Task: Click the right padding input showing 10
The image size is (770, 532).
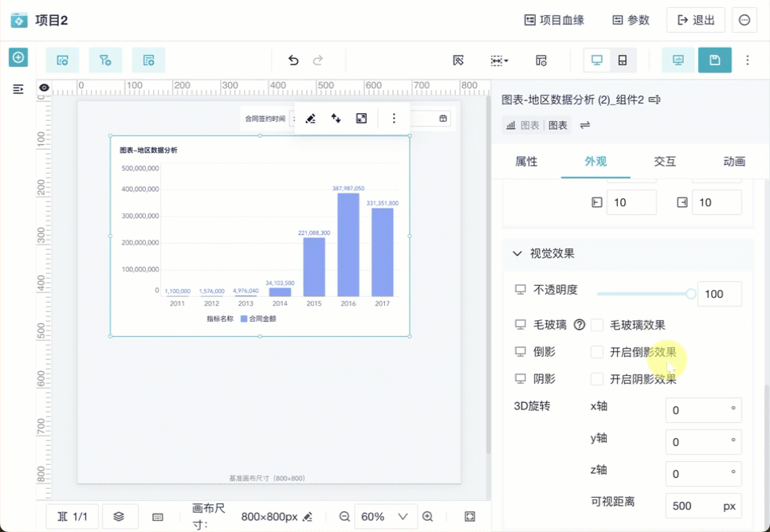Action: [717, 203]
